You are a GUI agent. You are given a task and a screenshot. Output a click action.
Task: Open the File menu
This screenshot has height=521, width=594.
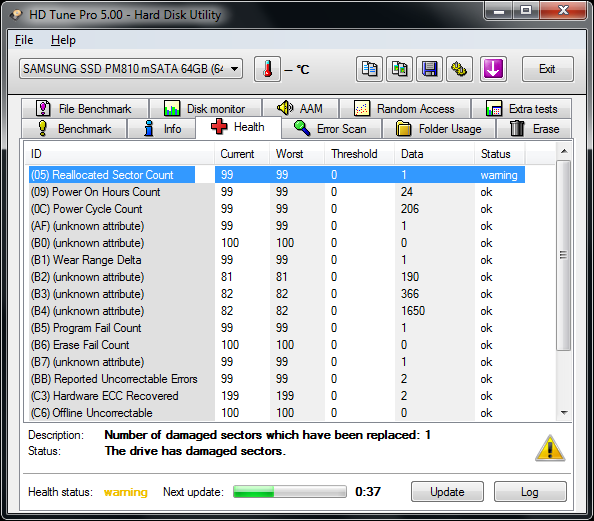(x=24, y=40)
